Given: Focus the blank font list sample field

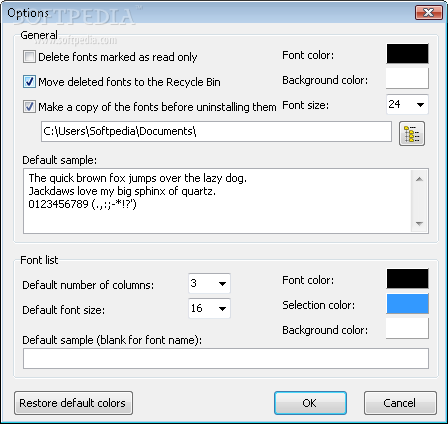Looking at the screenshot, I should pos(226,359).
